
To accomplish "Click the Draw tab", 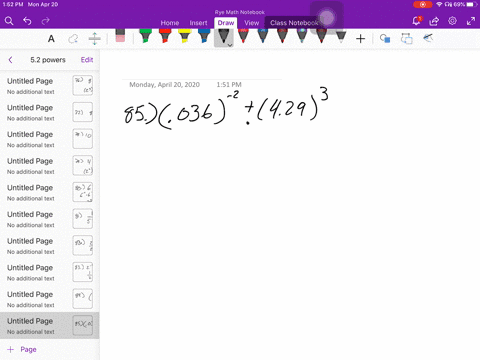I will (226, 23).
